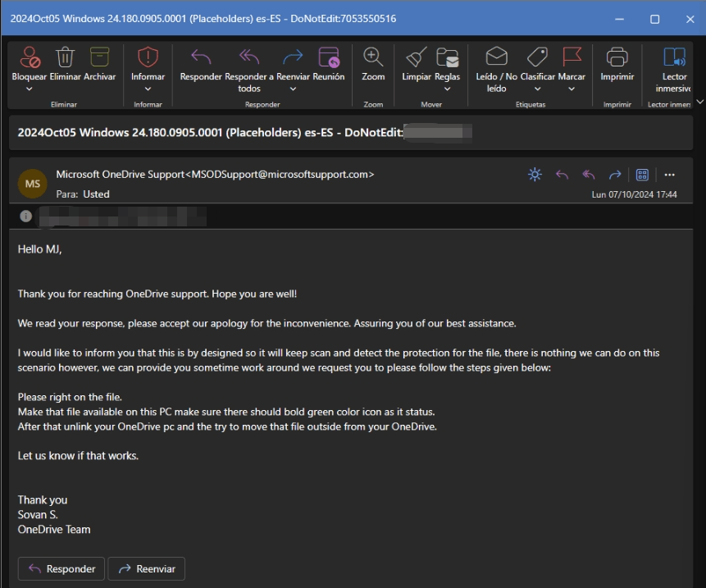The width and height of the screenshot is (706, 588).
Task: Expand the Bloquear dropdown chevron
Action: (x=30, y=89)
